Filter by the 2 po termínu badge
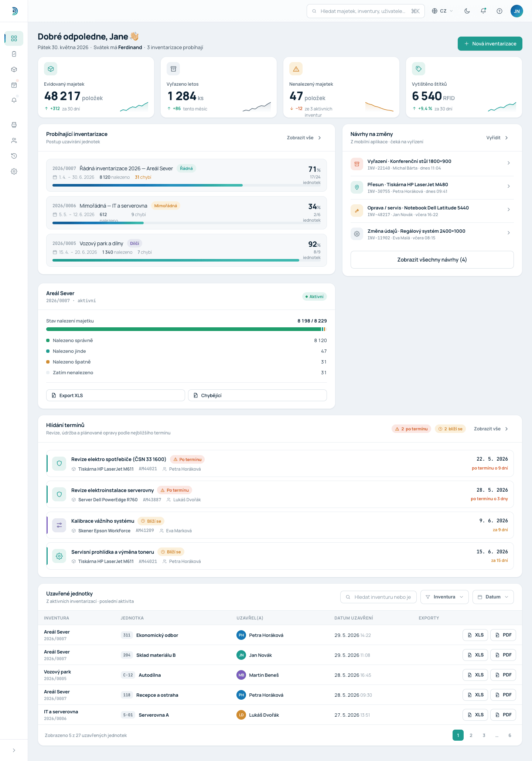 (411, 429)
